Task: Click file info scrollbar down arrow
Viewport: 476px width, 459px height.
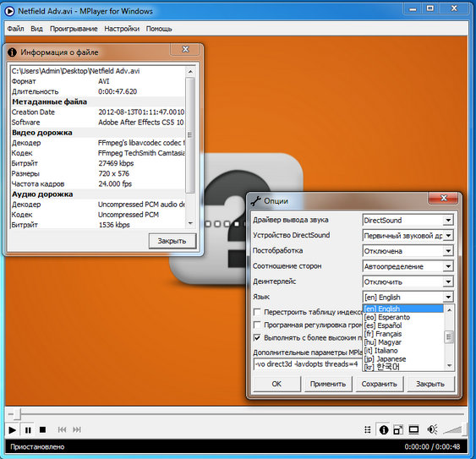Action: coord(190,223)
